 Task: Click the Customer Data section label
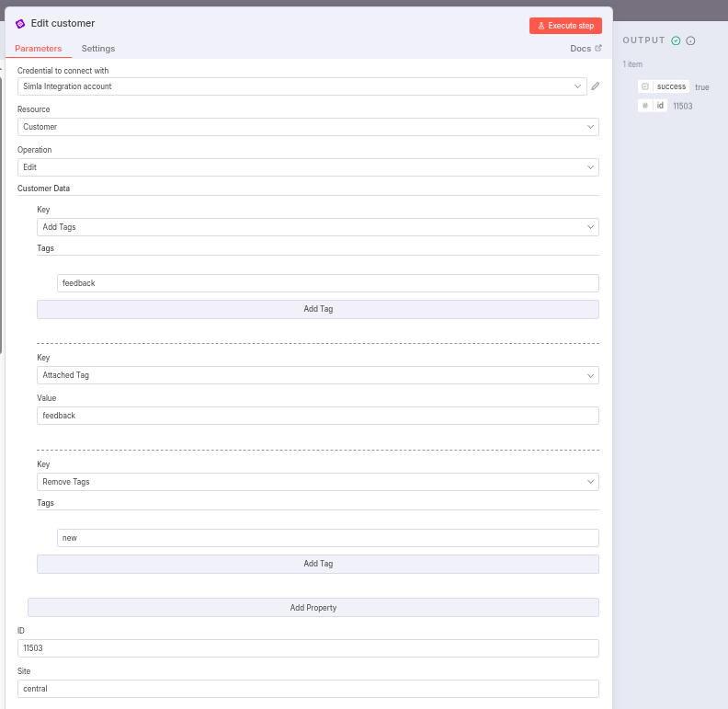pos(43,189)
